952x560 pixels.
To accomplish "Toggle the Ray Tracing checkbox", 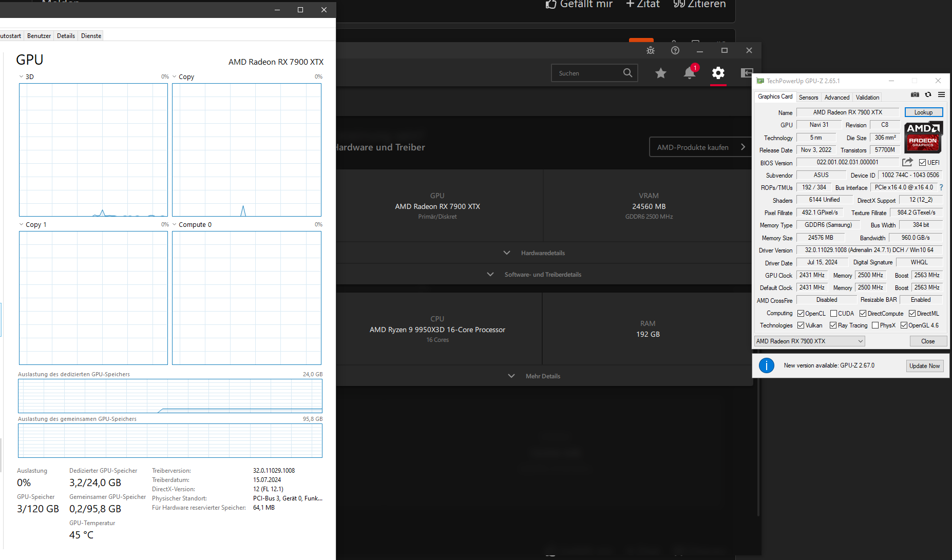I will coord(833,325).
